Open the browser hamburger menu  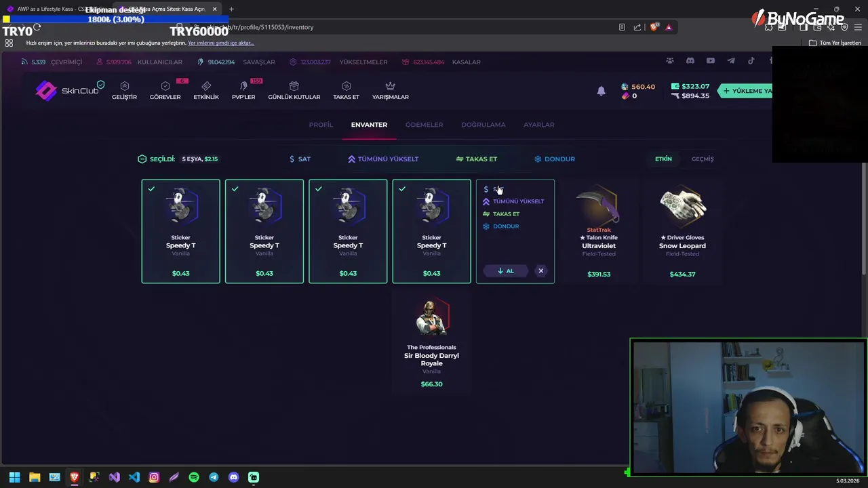click(x=858, y=27)
